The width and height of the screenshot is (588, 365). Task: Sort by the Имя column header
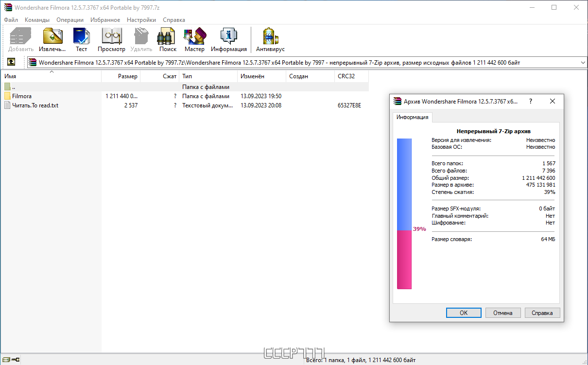click(x=51, y=76)
